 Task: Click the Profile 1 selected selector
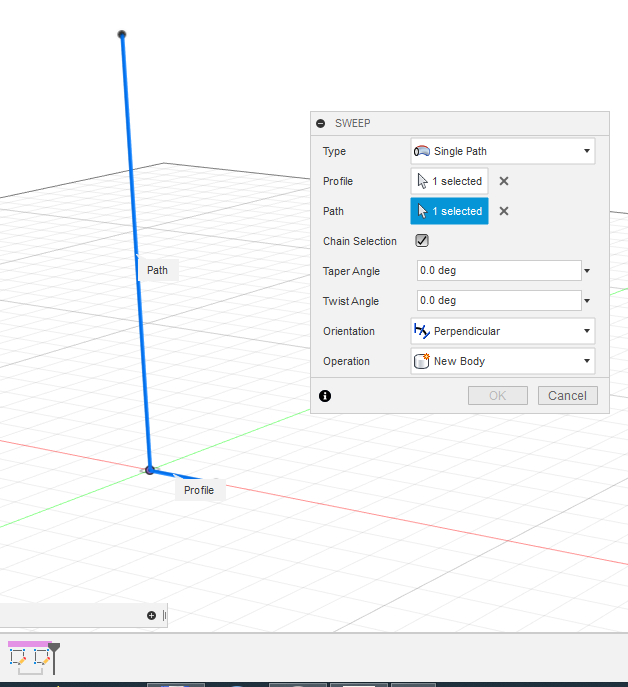449,181
